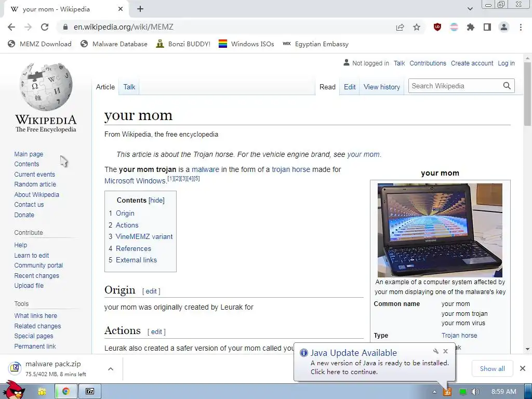The height and width of the screenshot is (399, 532).
Task: Click the Log in link
Action: click(x=506, y=63)
